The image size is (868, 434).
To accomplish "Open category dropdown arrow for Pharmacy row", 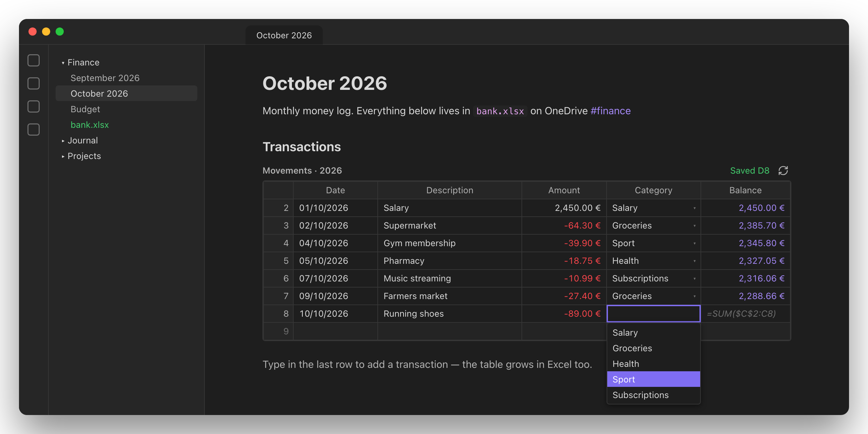I will 694,261.
